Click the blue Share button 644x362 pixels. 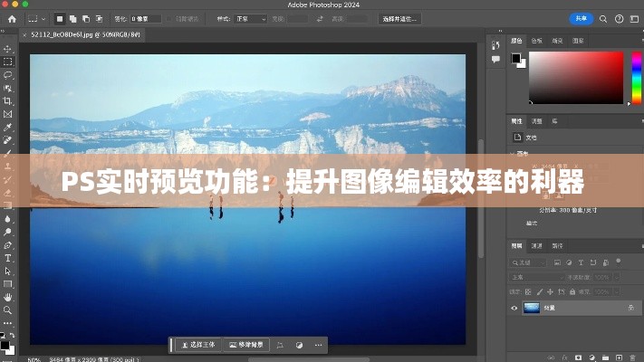581,18
